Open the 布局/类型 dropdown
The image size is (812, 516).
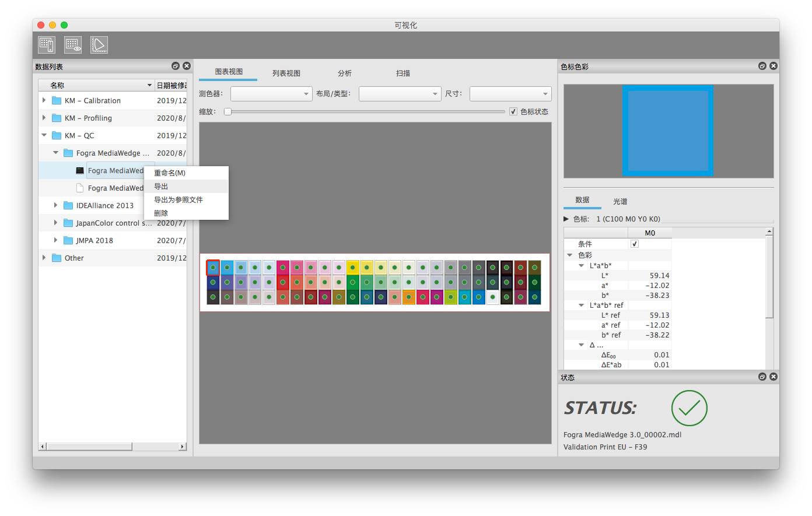400,94
